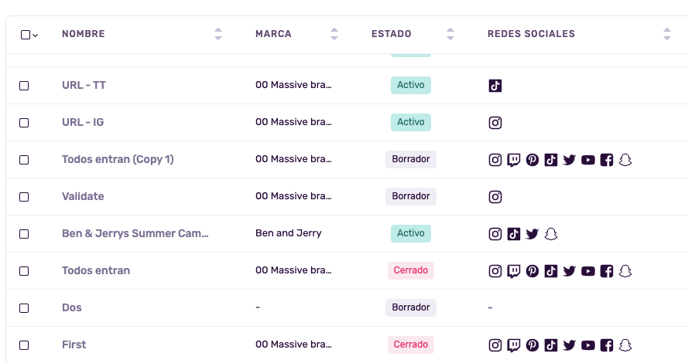Click the Redes Sociales column header

click(531, 34)
